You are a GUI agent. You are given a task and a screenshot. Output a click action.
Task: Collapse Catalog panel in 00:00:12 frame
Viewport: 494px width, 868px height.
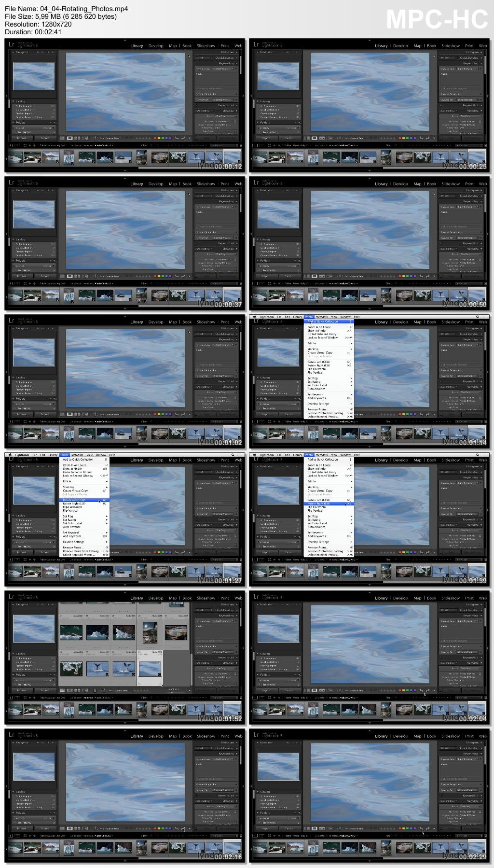point(14,101)
